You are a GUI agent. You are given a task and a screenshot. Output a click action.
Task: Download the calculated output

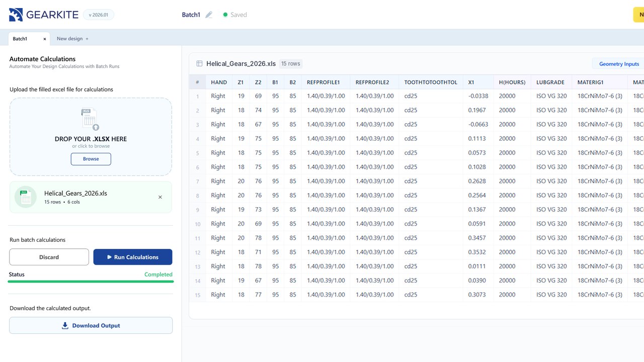pyautogui.click(x=91, y=325)
